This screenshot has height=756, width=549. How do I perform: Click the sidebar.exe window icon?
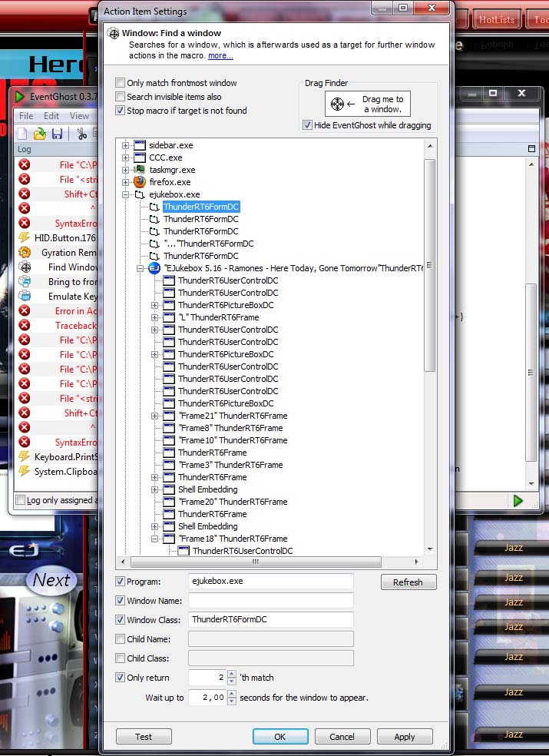click(x=140, y=145)
